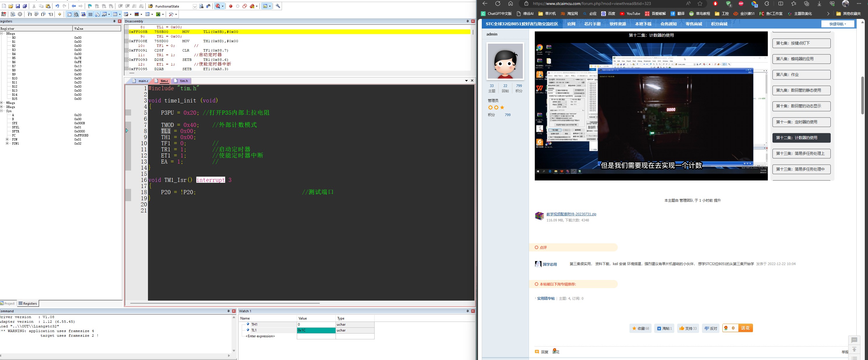Click the browser home icon

coord(511,3)
